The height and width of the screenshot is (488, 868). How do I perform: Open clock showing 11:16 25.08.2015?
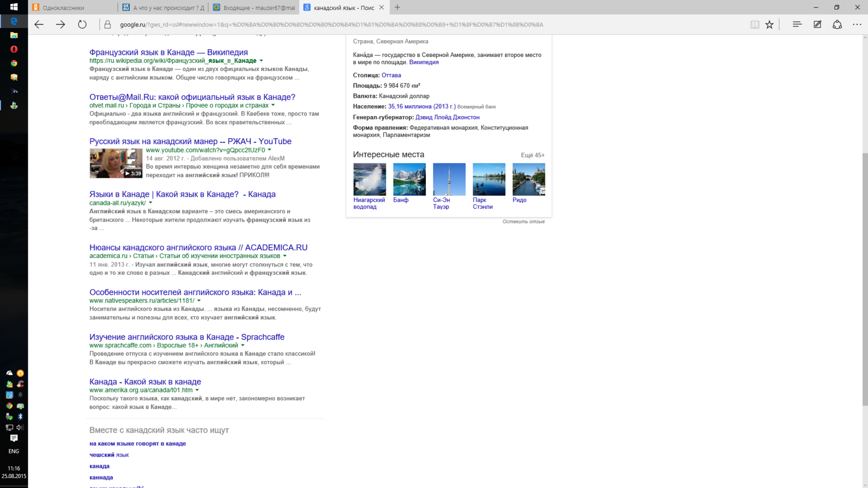14,472
